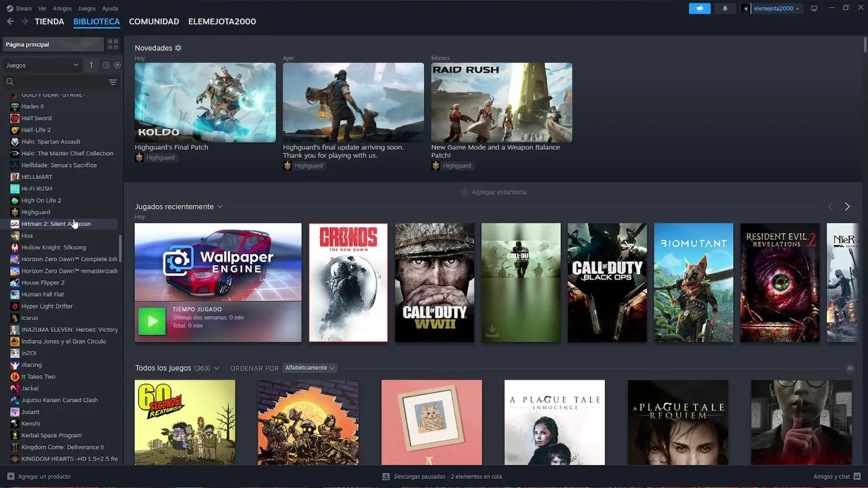
Task: Open the Biomutant cover
Action: pos(694,283)
